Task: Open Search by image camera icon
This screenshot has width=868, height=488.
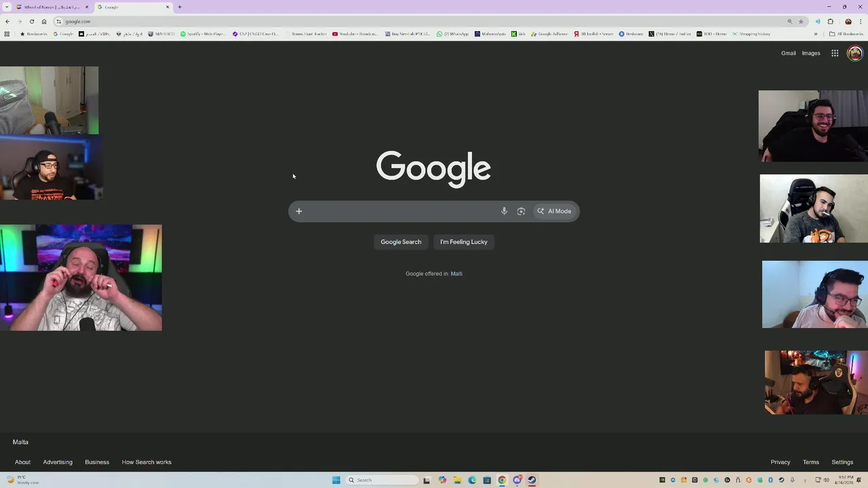Action: pyautogui.click(x=521, y=211)
